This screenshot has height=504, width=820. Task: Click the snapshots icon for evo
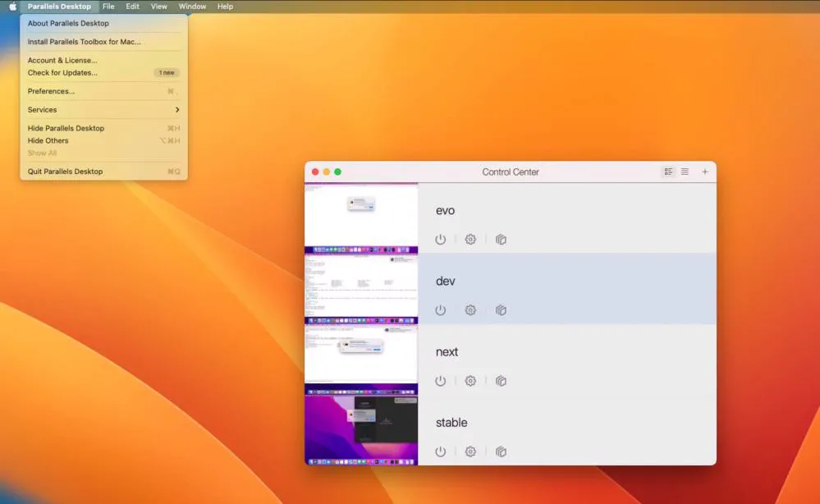click(501, 240)
